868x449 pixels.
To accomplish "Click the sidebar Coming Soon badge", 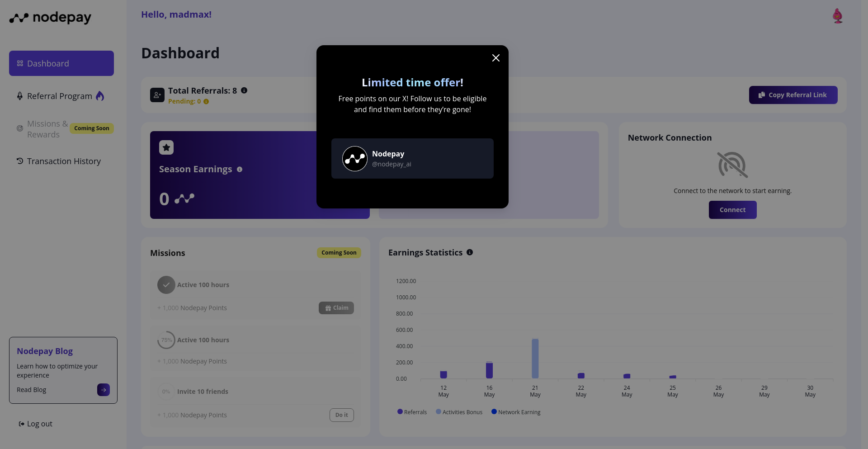I will coord(92,128).
